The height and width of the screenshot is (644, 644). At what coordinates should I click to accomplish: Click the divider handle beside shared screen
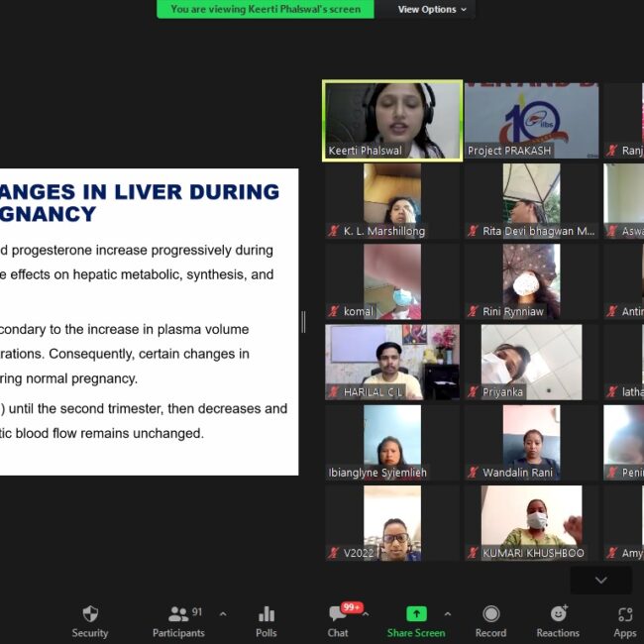(x=303, y=322)
